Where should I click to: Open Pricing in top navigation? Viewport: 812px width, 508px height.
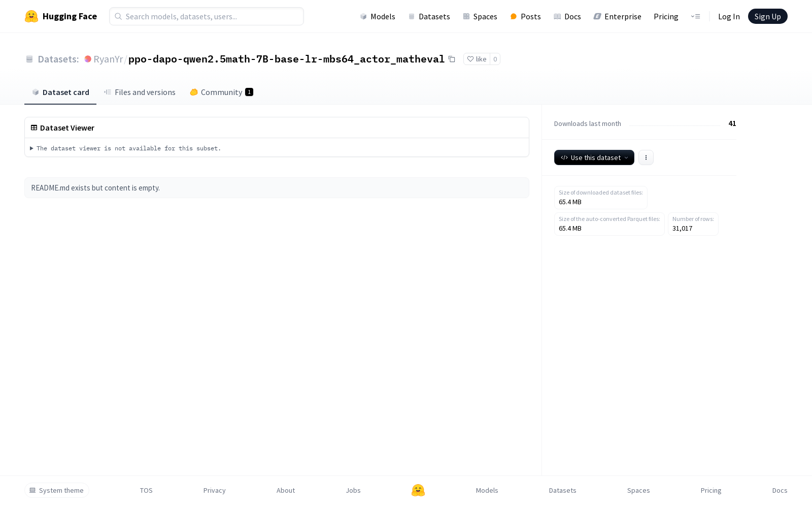click(x=666, y=16)
